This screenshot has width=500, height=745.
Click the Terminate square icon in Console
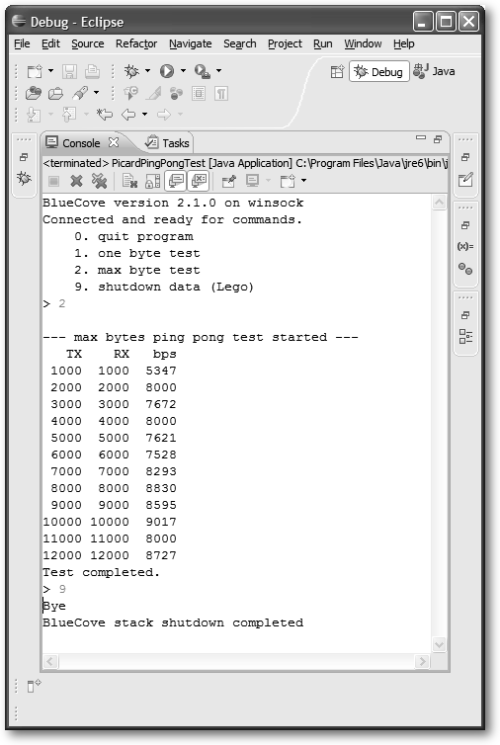(x=54, y=181)
